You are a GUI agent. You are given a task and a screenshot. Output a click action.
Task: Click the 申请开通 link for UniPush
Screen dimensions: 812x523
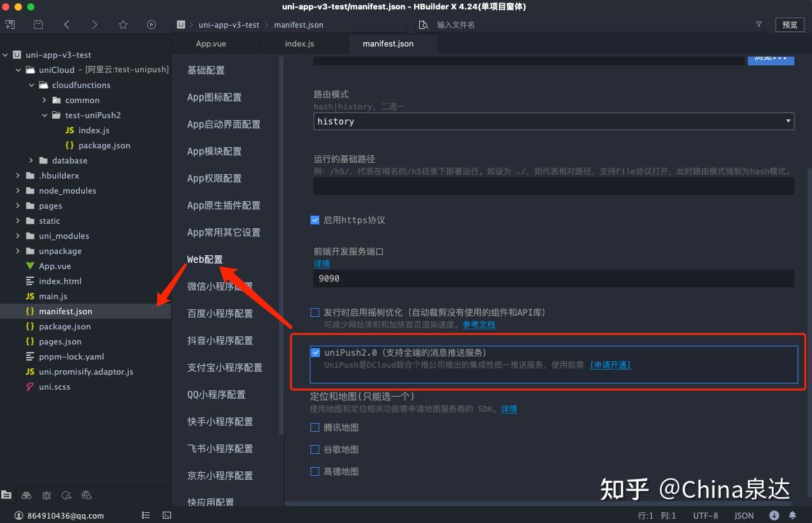(609, 365)
